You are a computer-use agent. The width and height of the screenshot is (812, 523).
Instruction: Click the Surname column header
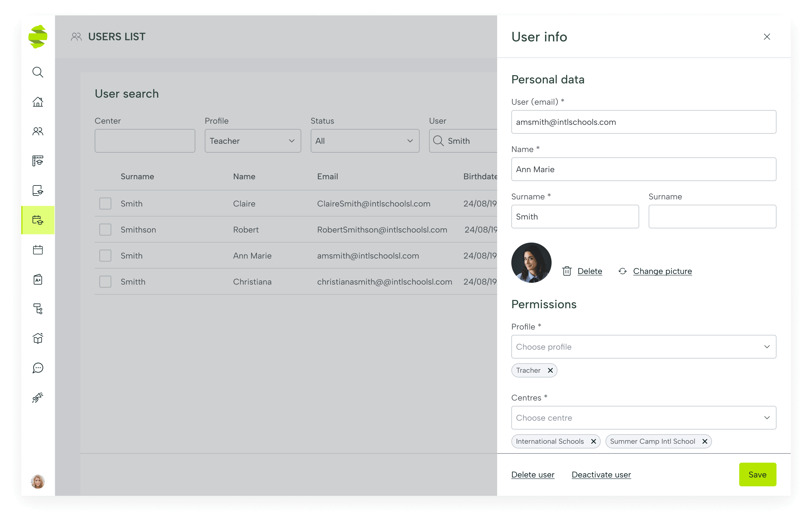tap(137, 176)
